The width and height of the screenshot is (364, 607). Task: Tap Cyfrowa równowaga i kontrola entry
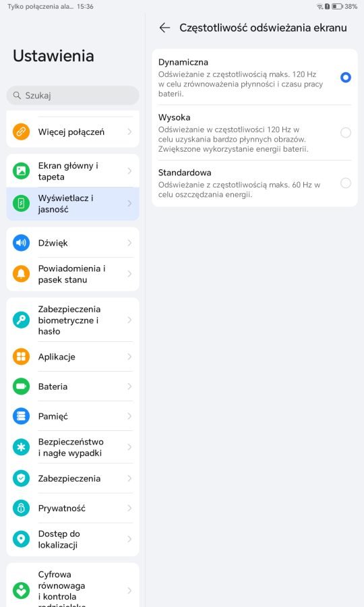coord(73,587)
